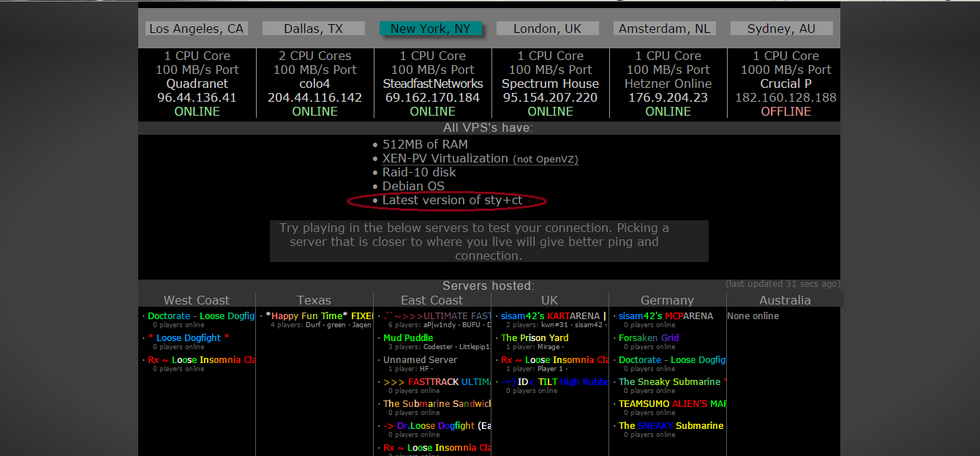This screenshot has width=980, height=456.
Task: Select sisam42's KARTARENA server
Action: coord(554,316)
